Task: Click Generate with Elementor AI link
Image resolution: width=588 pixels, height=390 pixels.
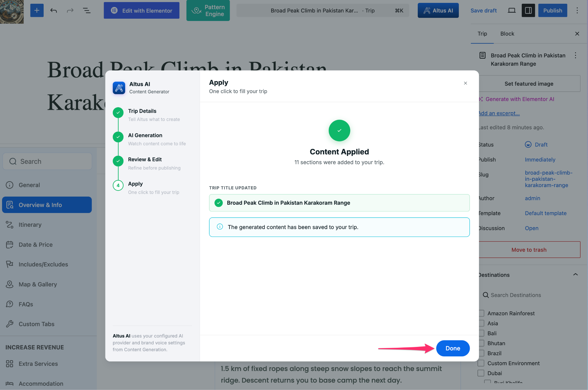Action: tap(517, 99)
